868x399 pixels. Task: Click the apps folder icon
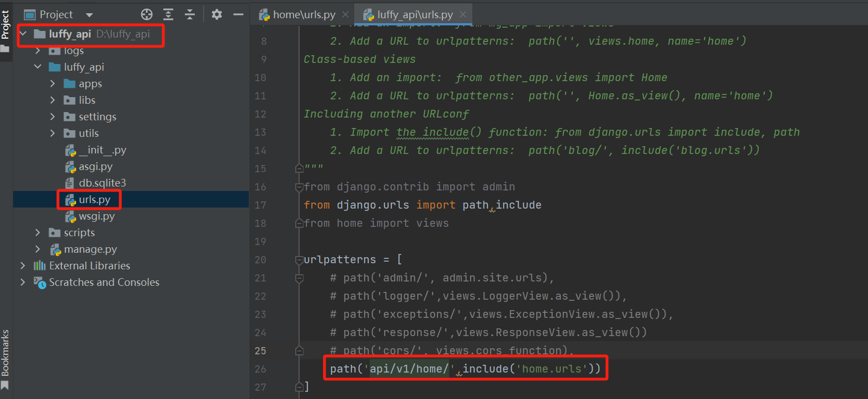pyautogui.click(x=70, y=83)
